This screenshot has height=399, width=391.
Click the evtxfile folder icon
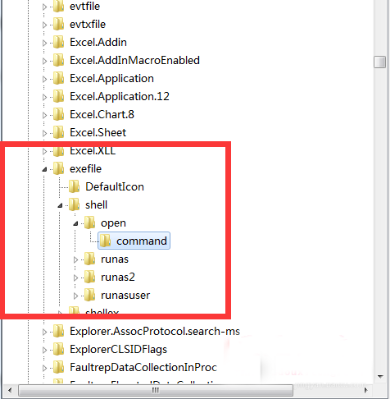59,24
